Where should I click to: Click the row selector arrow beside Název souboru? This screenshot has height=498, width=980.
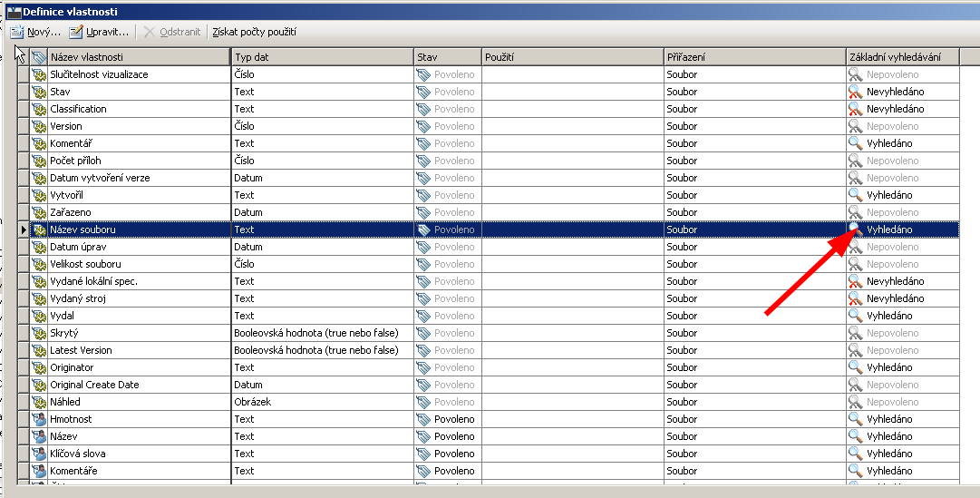(x=24, y=229)
